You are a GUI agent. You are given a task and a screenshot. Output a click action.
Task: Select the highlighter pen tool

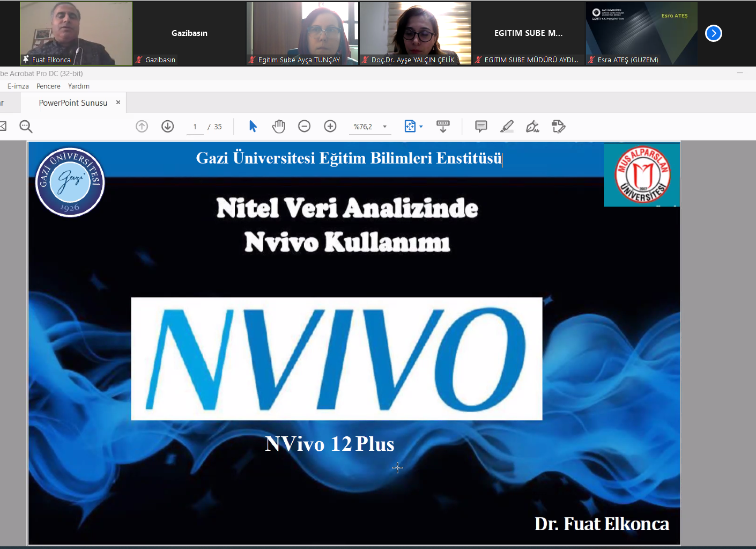507,126
